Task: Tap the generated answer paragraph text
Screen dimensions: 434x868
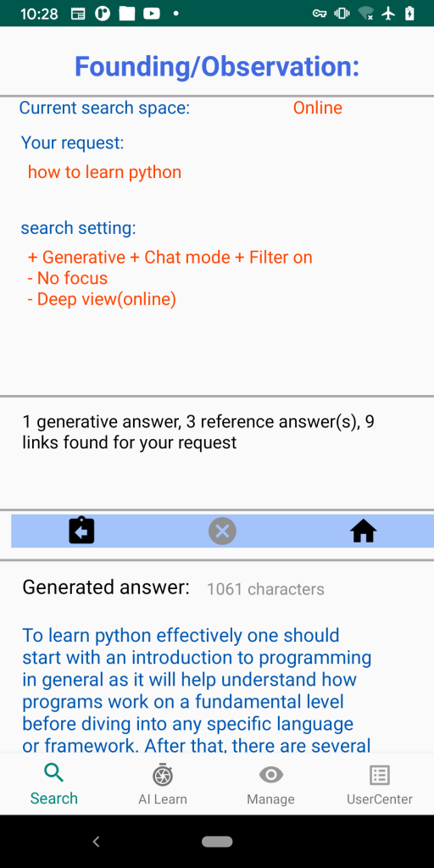Action: point(197,690)
